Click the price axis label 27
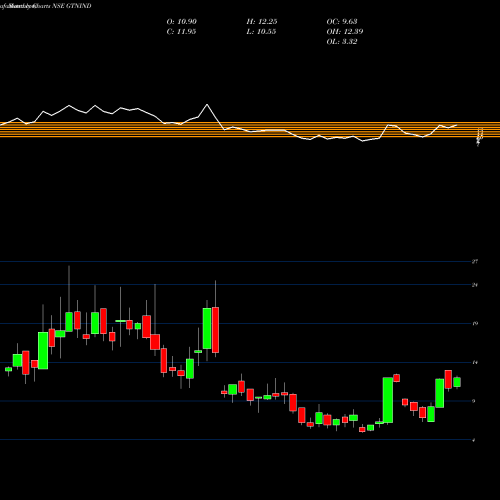 coord(475,262)
